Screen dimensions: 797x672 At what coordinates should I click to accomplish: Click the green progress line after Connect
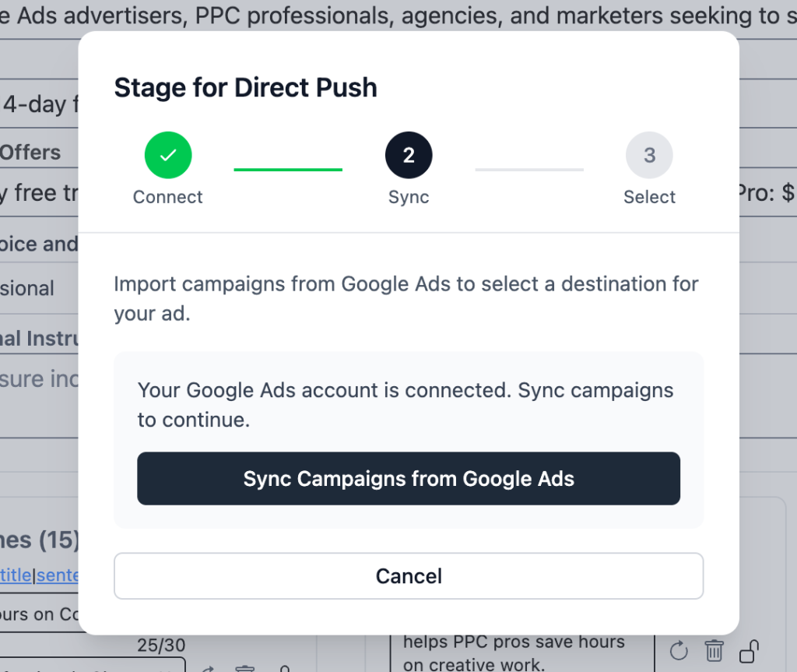coord(288,169)
